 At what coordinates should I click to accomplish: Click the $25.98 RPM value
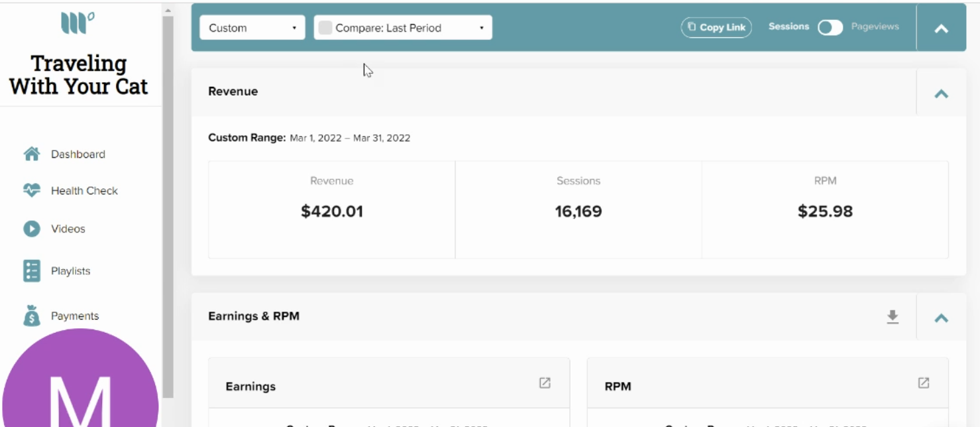point(825,212)
